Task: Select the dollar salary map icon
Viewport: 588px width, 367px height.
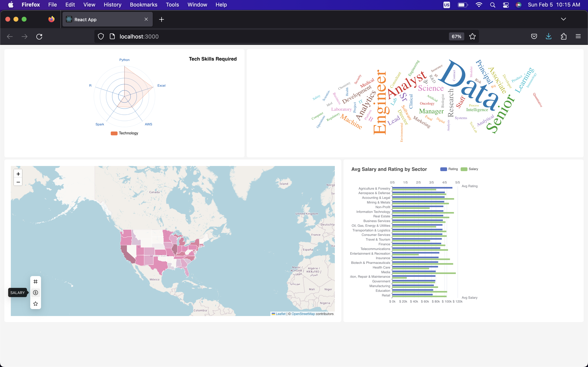Action: [36, 293]
